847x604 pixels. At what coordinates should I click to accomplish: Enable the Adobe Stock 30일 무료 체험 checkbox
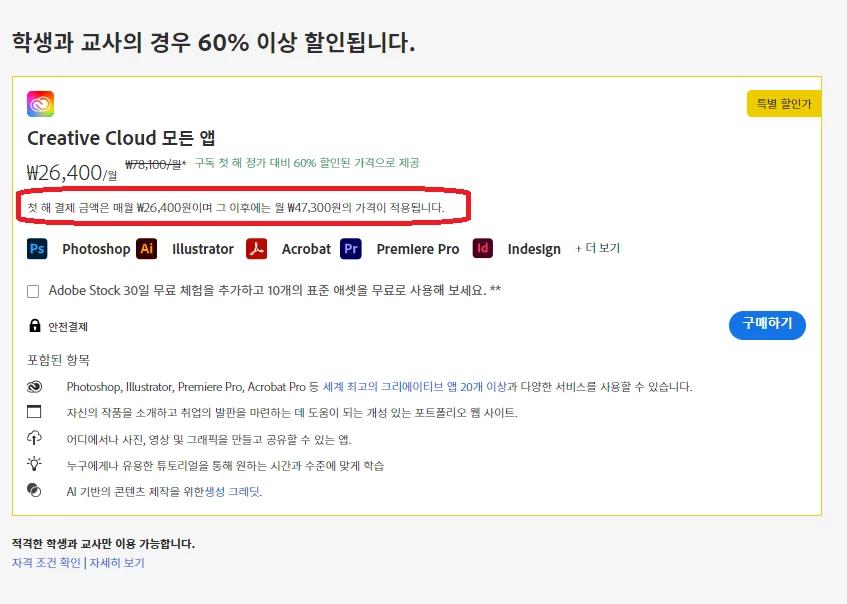point(33,291)
